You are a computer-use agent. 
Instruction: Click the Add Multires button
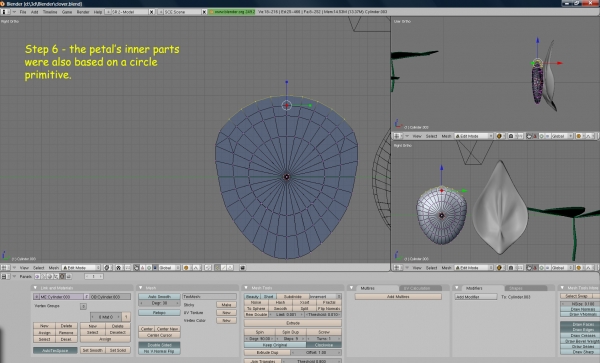coord(398,296)
